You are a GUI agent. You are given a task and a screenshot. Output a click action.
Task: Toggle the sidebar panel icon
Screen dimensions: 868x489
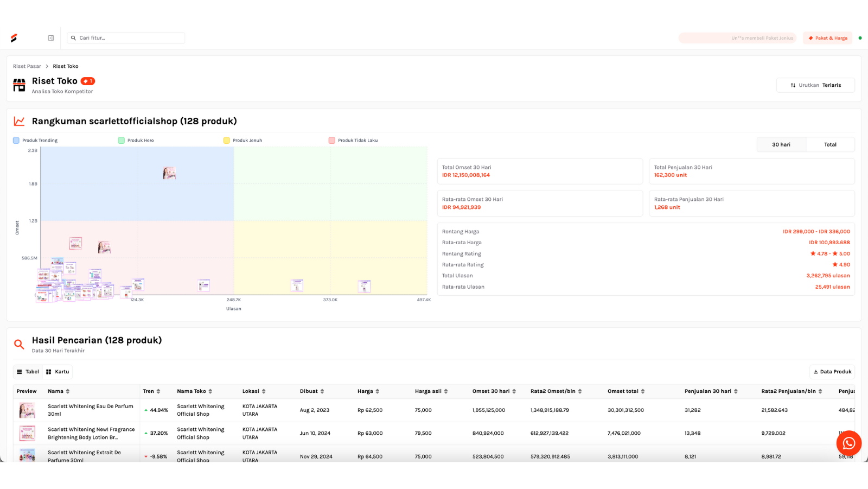[51, 38]
